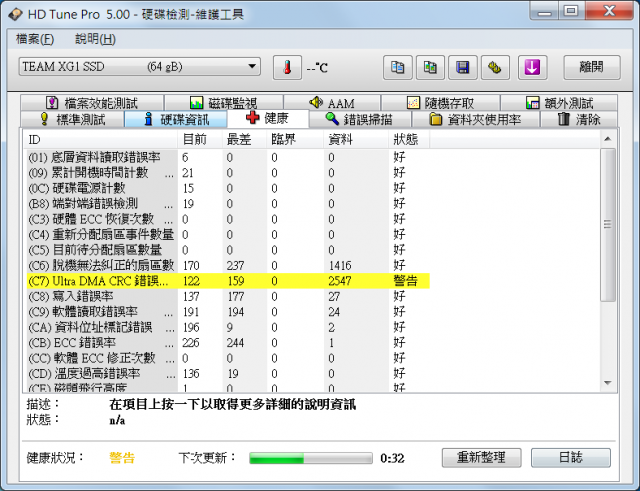Click the purple down-arrow icon

point(532,67)
